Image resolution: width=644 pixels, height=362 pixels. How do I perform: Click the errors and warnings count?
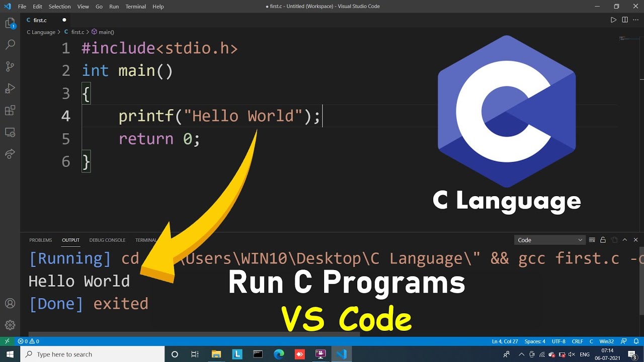click(28, 341)
